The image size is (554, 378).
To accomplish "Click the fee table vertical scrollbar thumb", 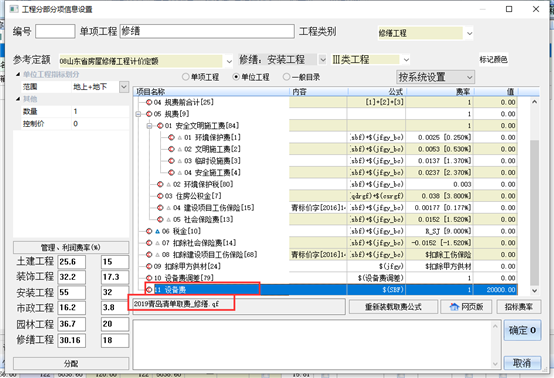I will pyautogui.click(x=535, y=212).
